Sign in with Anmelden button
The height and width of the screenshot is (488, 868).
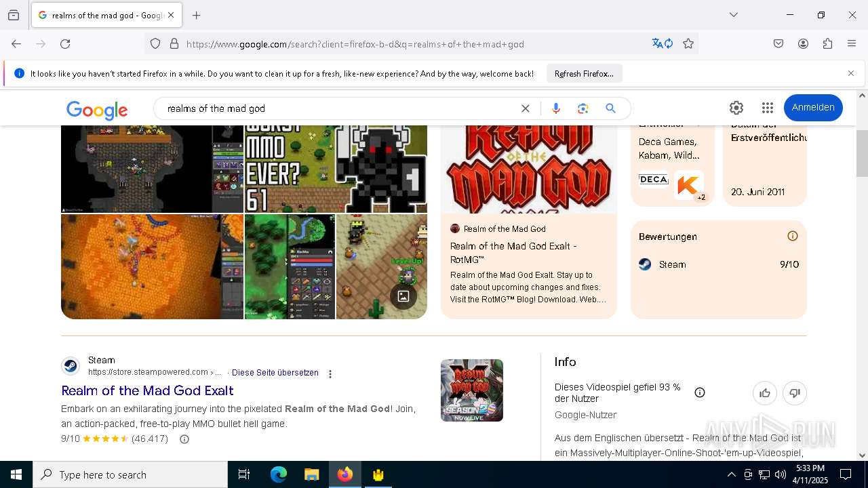813,108
